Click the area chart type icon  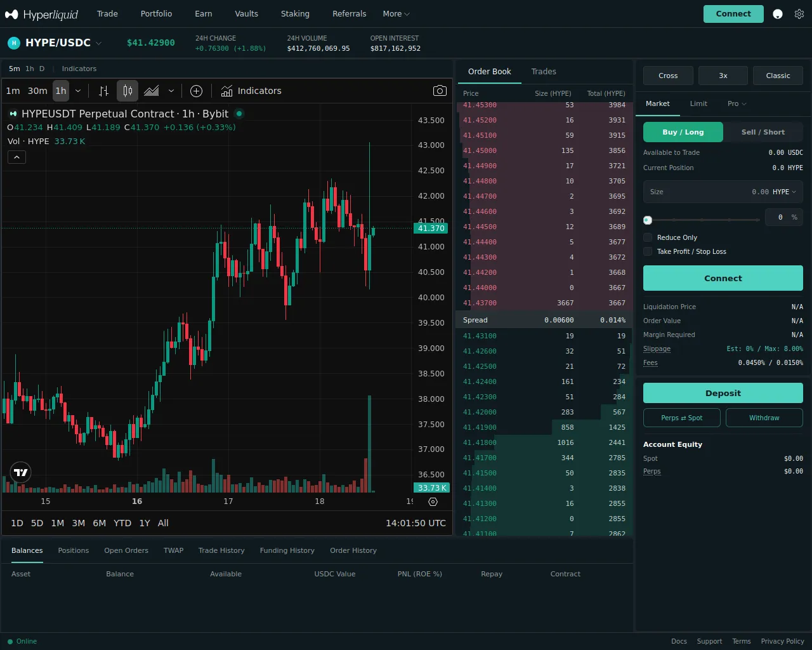click(x=152, y=91)
